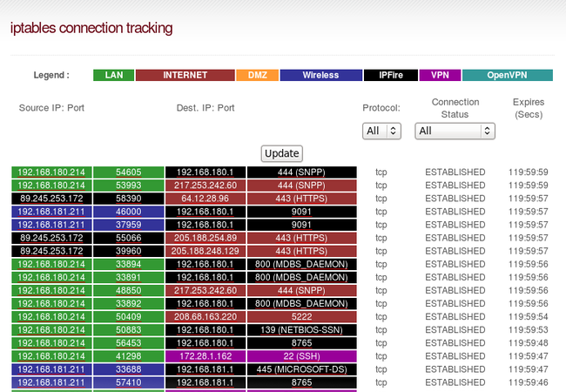Click destination IP 208.68.163.220
Image resolution: width=566 pixels, height=392 pixels.
tap(206, 317)
